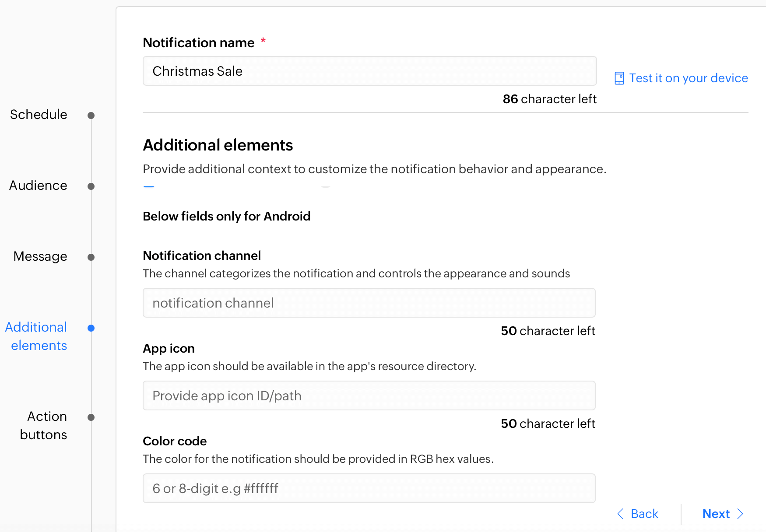Focus the notification channel input field
The width and height of the screenshot is (766, 532).
tap(369, 303)
